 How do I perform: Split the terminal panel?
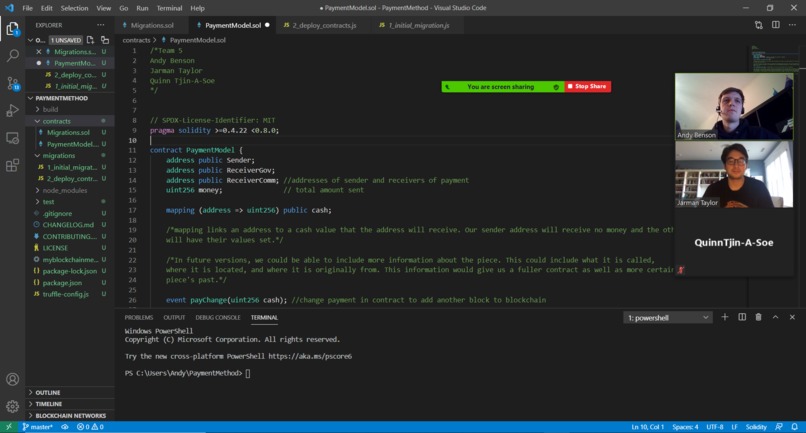742,317
